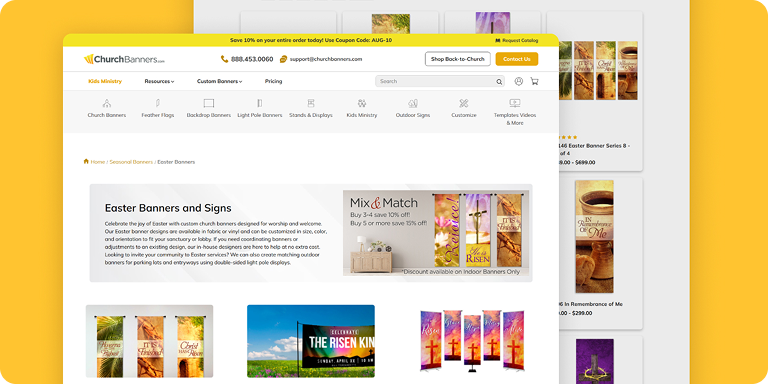The width and height of the screenshot is (768, 384).
Task: Select the Church Banners category icon
Action: [x=107, y=103]
